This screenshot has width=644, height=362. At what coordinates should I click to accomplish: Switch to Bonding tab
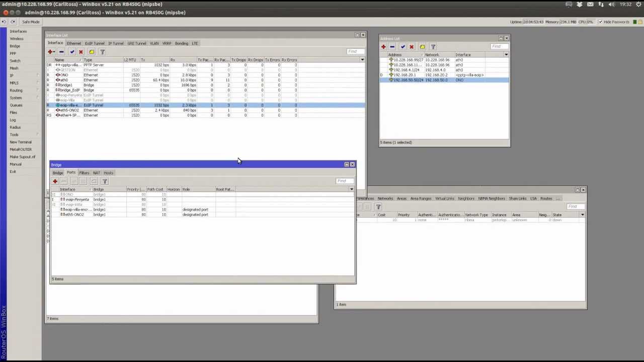tap(181, 43)
